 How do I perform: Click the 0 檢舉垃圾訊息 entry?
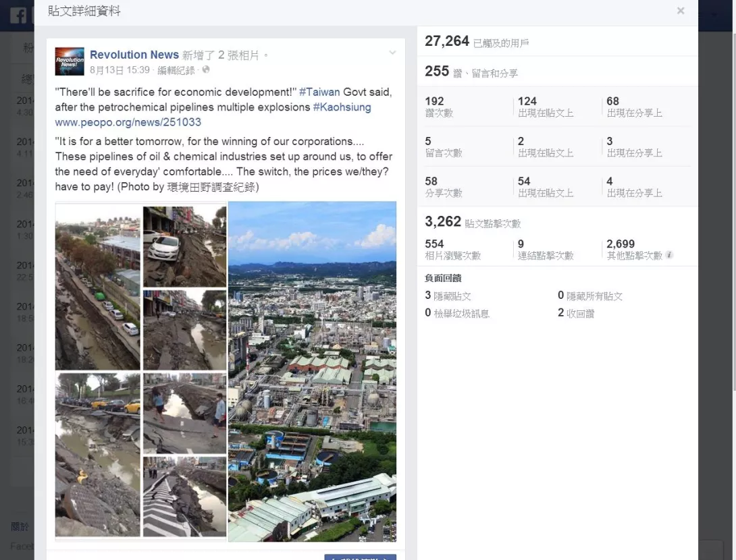click(457, 313)
